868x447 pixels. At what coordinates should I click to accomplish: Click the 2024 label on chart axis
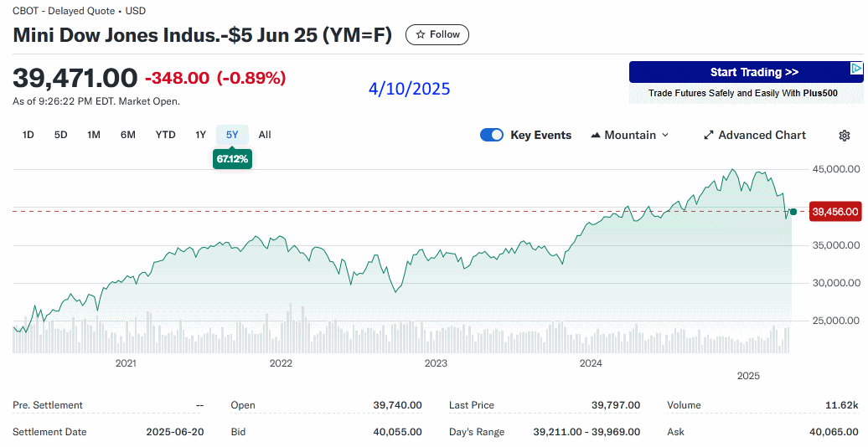coord(591,363)
